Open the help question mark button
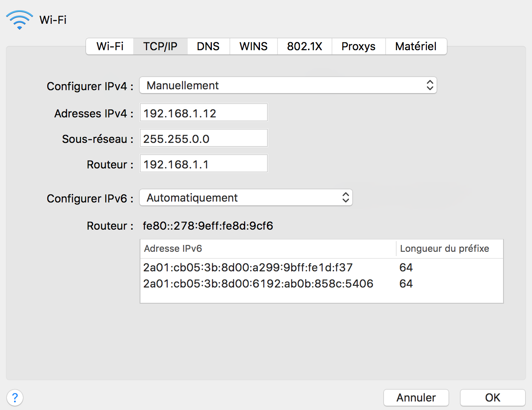532x410 pixels. [x=15, y=398]
